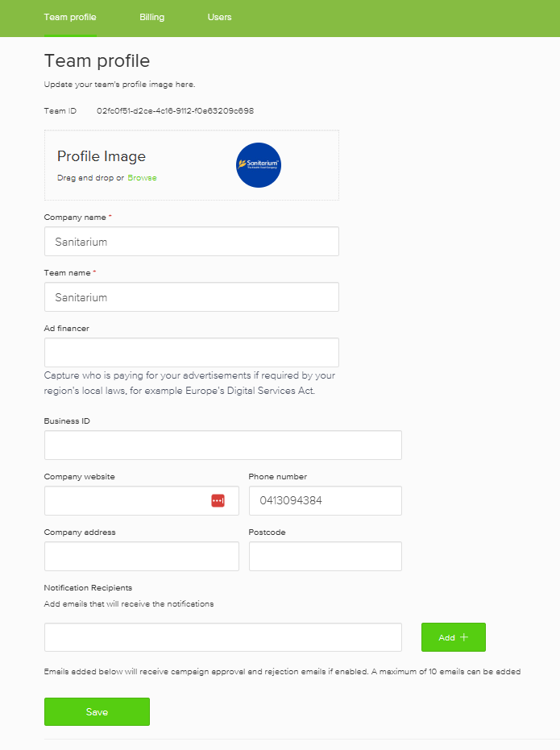Click into the Team name field
Viewport: 560px width, 750px height.
[x=191, y=297]
